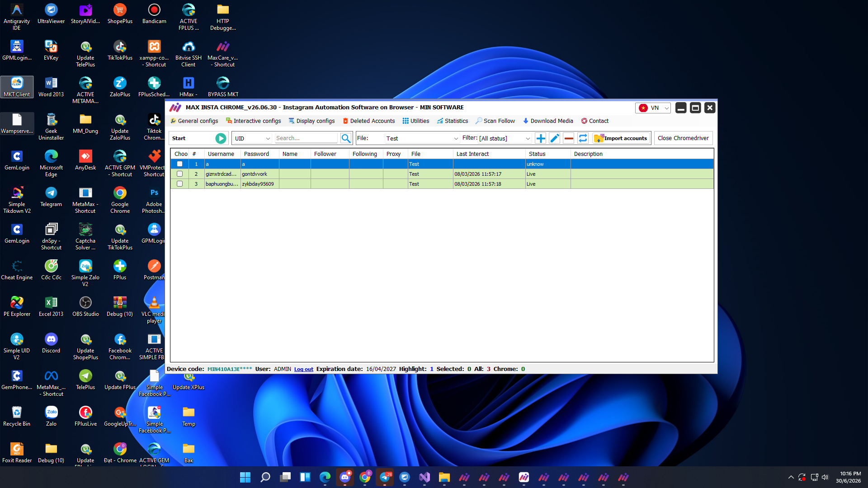The image size is (868, 488).
Task: Click the volume icon in system tray
Action: coord(825,477)
